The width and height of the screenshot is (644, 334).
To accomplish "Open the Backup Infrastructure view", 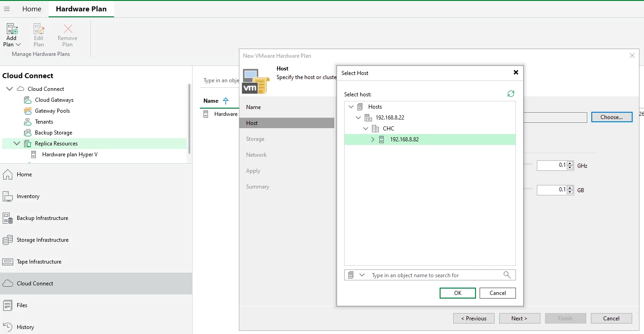I will [x=42, y=218].
